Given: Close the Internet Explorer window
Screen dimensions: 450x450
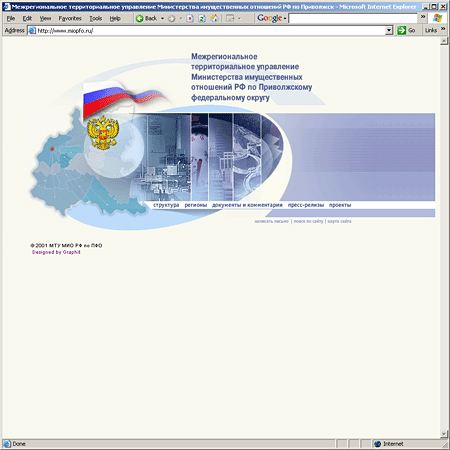Looking at the screenshot, I should point(443,6).
